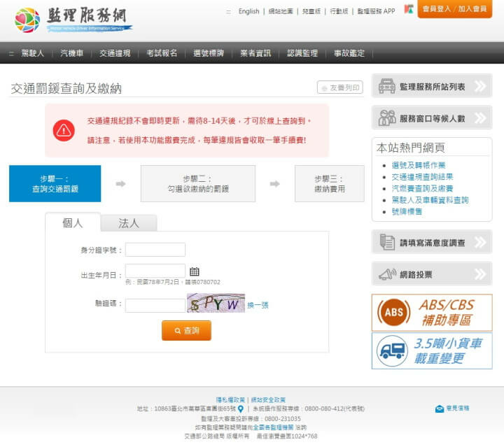504x447 pixels.
Task: Click the small anchor icon before 駕駛人
Action: 12,54
